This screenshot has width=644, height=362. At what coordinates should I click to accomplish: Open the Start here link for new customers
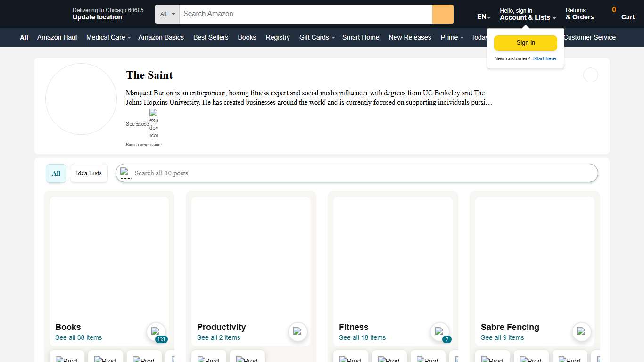tap(545, 58)
